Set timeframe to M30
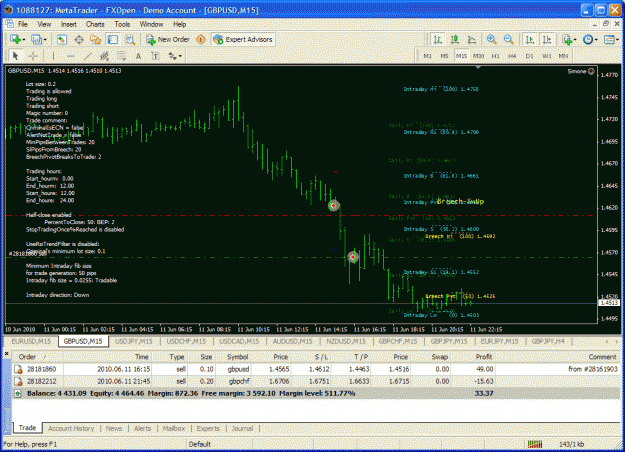625x452 pixels. coord(478,56)
